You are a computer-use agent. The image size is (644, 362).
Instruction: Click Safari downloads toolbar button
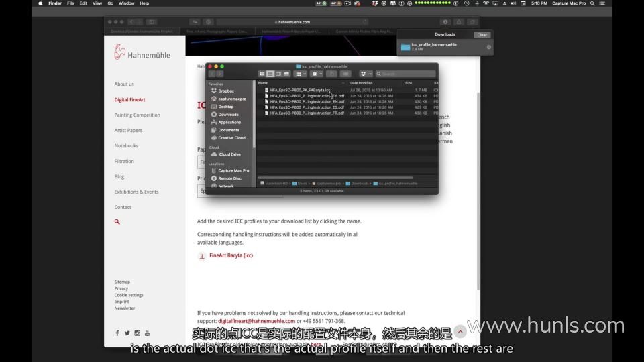click(x=445, y=22)
